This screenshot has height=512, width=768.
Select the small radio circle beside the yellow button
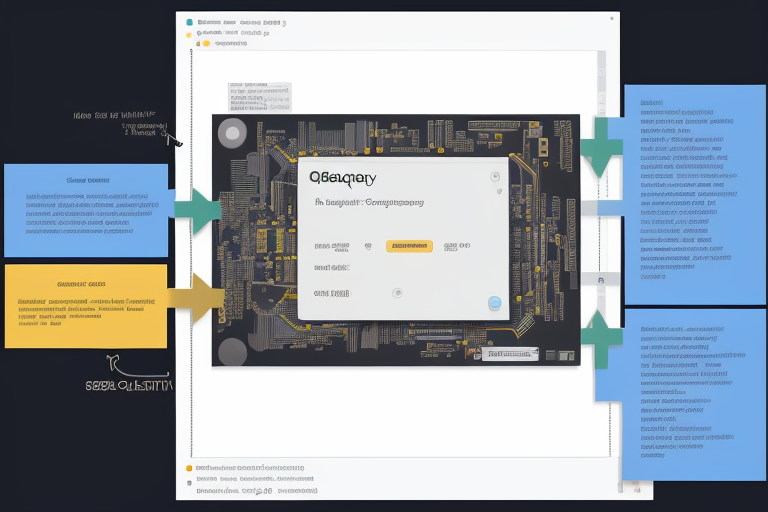(x=368, y=246)
